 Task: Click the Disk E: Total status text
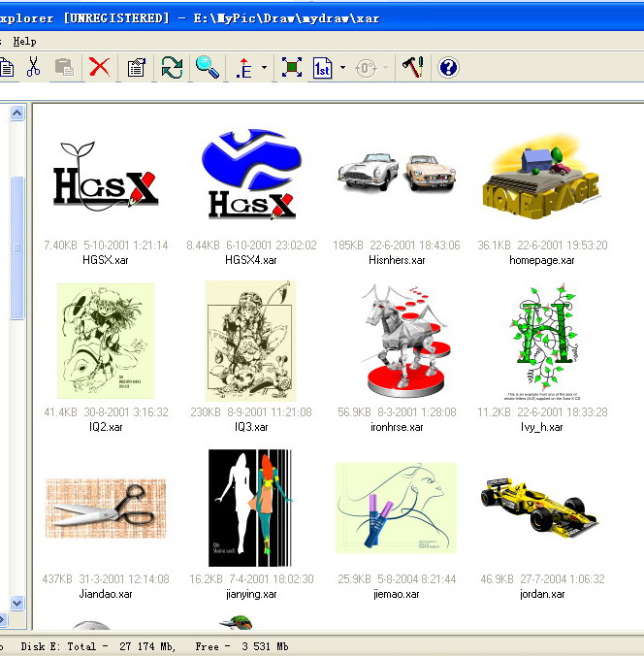point(98,646)
